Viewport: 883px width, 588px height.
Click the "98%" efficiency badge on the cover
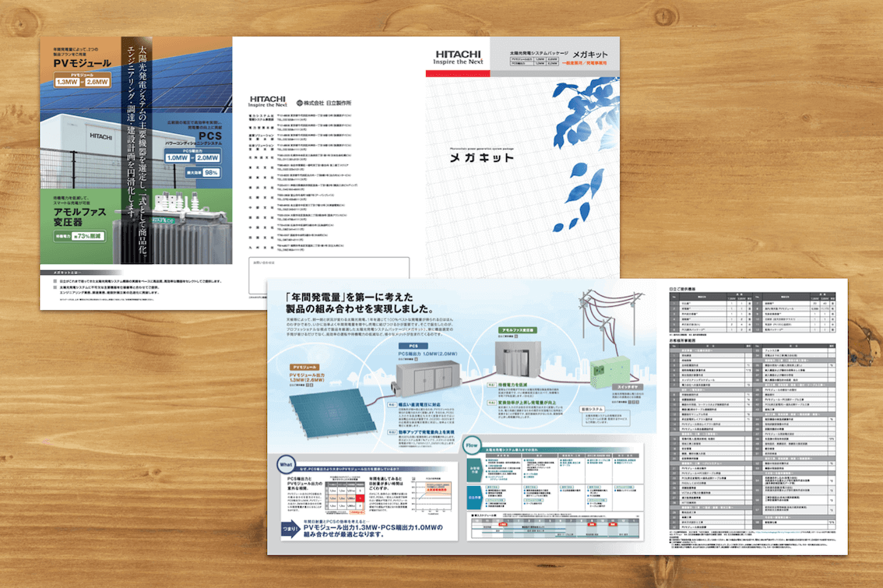coord(211,173)
